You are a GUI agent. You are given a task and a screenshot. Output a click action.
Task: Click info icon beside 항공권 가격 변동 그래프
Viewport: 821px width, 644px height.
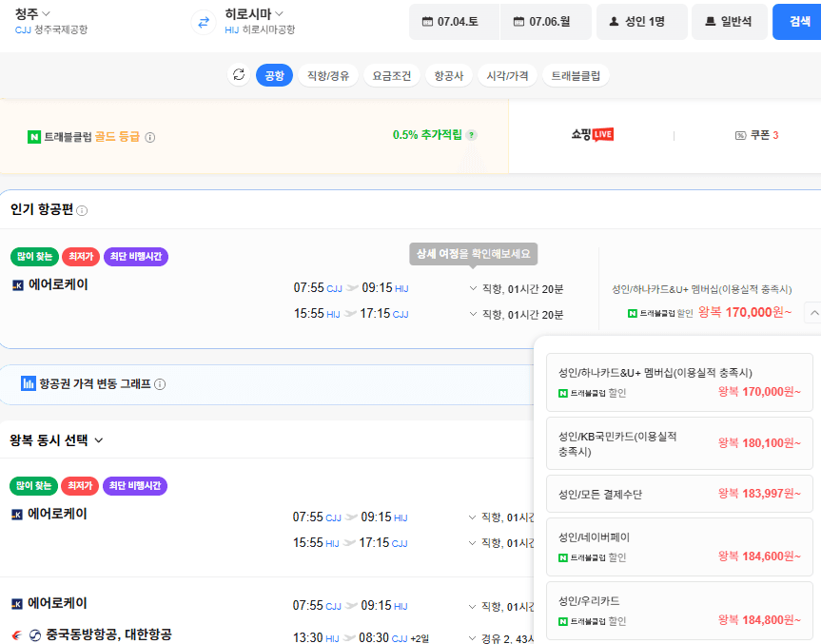(x=160, y=384)
